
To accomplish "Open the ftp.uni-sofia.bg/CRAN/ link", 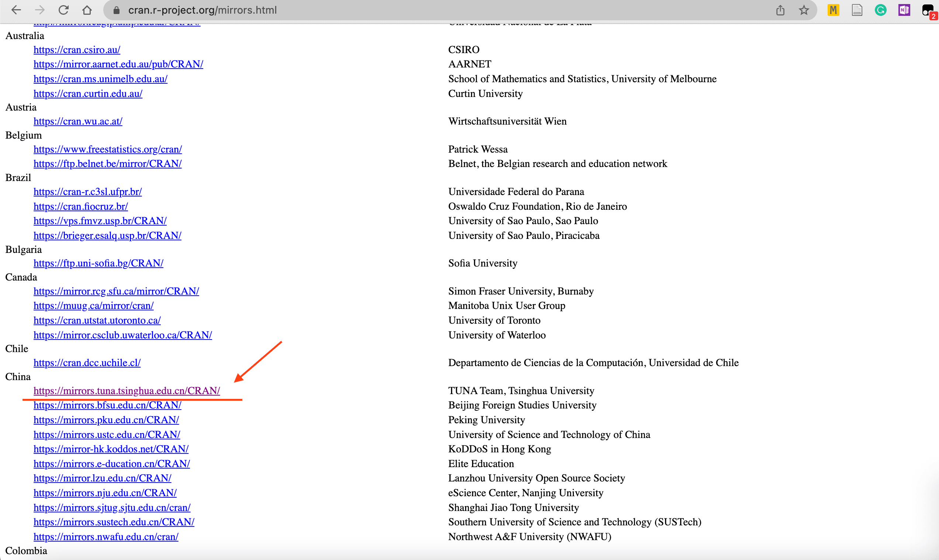I will [98, 263].
